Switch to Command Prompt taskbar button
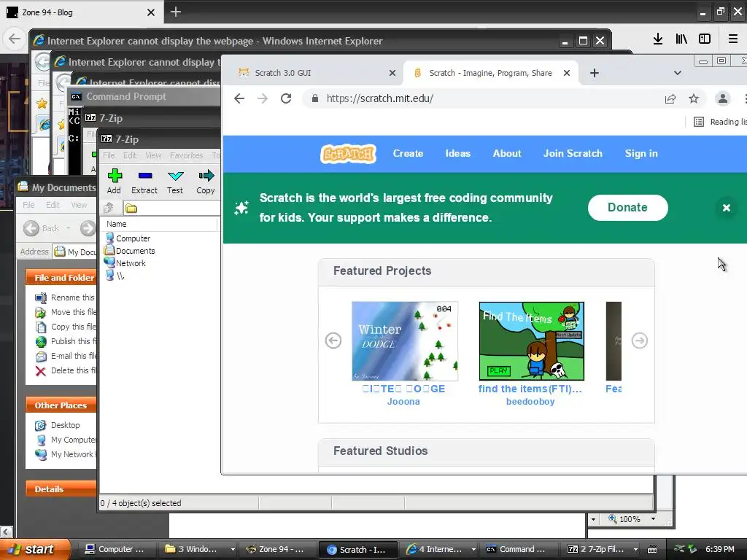This screenshot has height=560, width=747. [x=519, y=549]
